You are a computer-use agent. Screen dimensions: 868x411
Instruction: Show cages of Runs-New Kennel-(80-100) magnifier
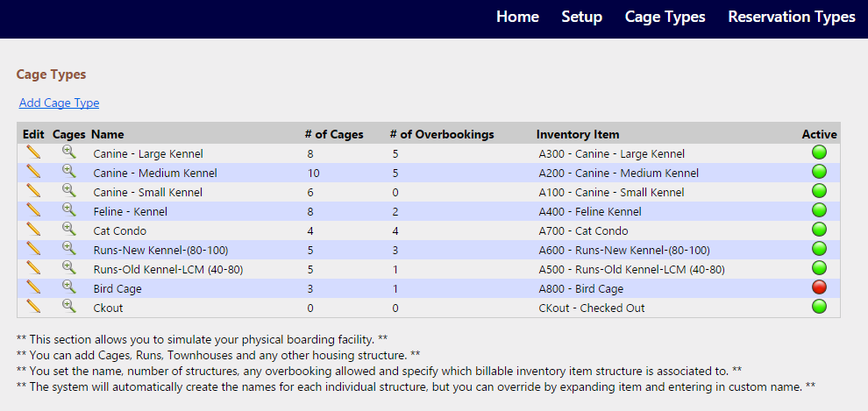pyautogui.click(x=68, y=248)
